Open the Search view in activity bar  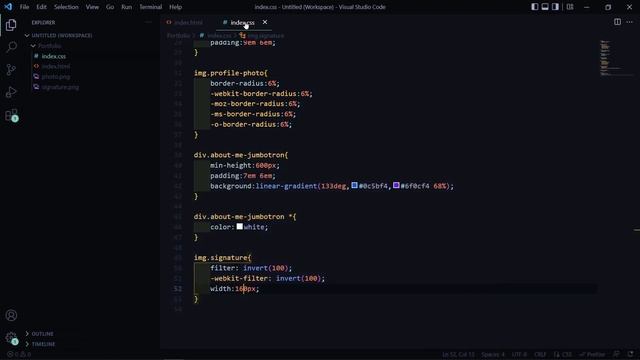(x=11, y=47)
